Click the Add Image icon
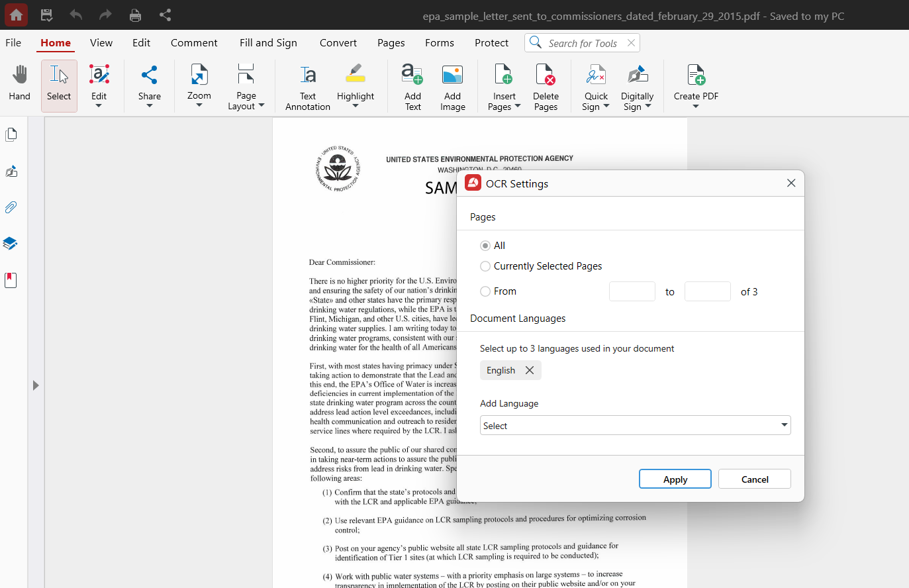The height and width of the screenshot is (588, 909). 452,87
